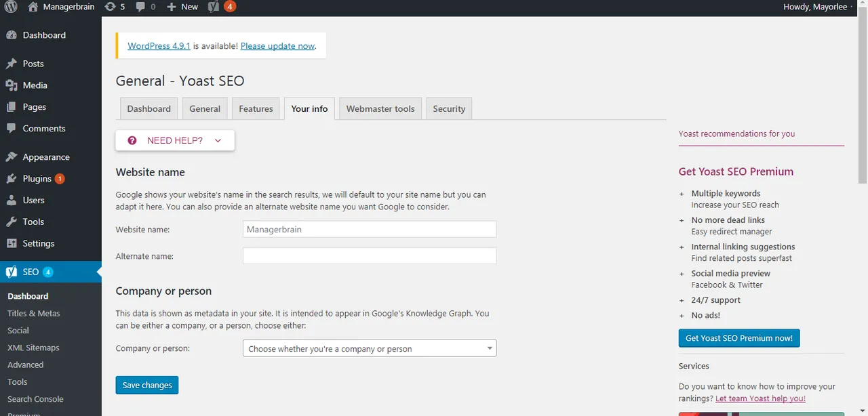Click the updates icon showing 5
Image resolution: width=868 pixels, height=416 pixels.
pyautogui.click(x=110, y=7)
